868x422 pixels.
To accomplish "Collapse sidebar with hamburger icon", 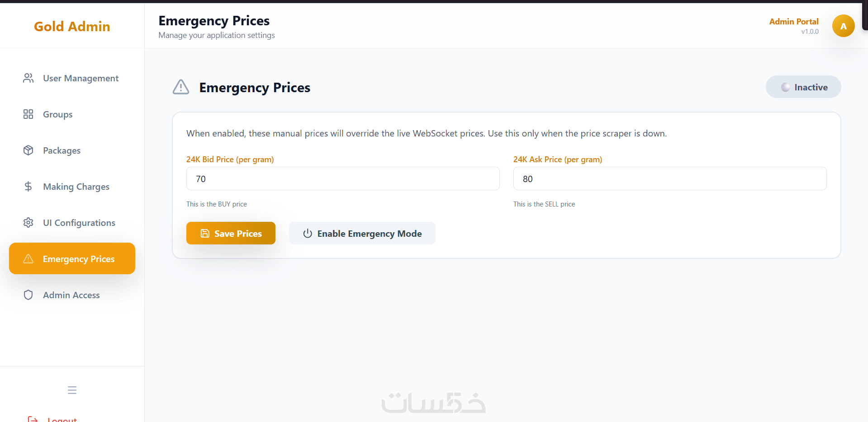I will pyautogui.click(x=72, y=390).
